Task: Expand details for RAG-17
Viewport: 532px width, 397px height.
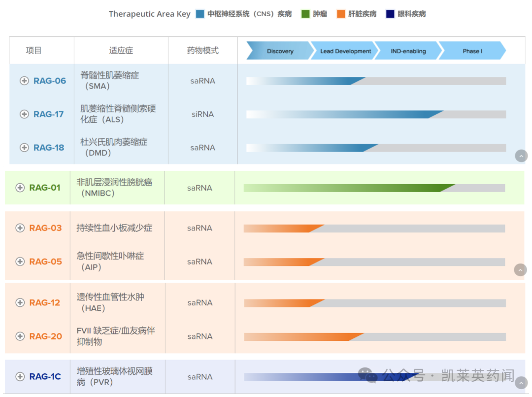Action: [x=24, y=114]
